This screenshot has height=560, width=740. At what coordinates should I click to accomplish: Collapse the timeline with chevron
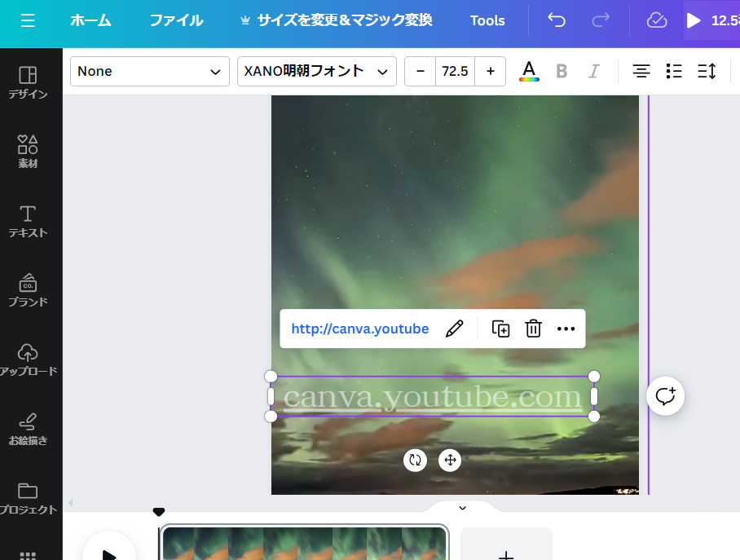click(x=463, y=508)
